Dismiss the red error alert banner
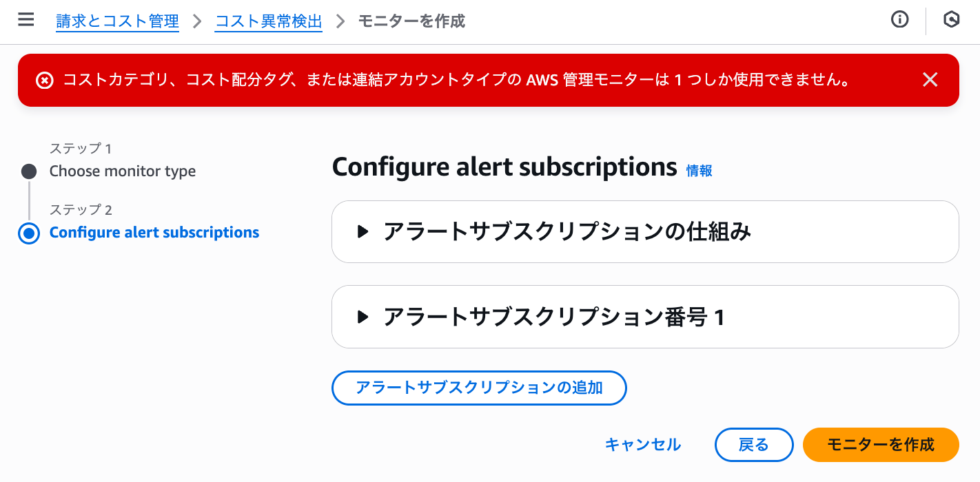This screenshot has height=482, width=980. (x=930, y=80)
